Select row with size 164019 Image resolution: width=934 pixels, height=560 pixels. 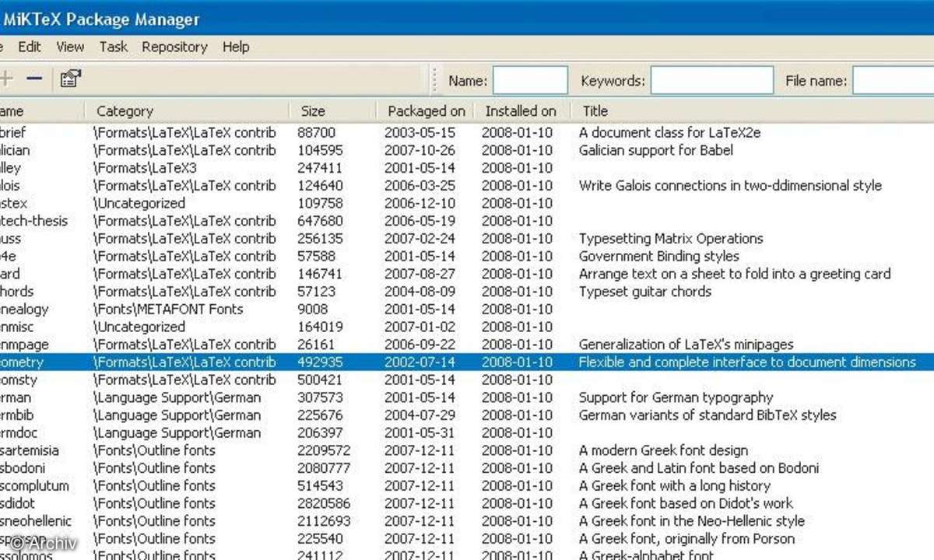click(x=467, y=327)
